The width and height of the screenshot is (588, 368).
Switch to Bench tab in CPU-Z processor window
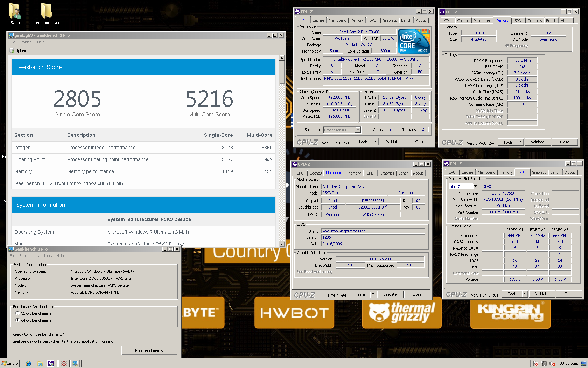coord(406,20)
